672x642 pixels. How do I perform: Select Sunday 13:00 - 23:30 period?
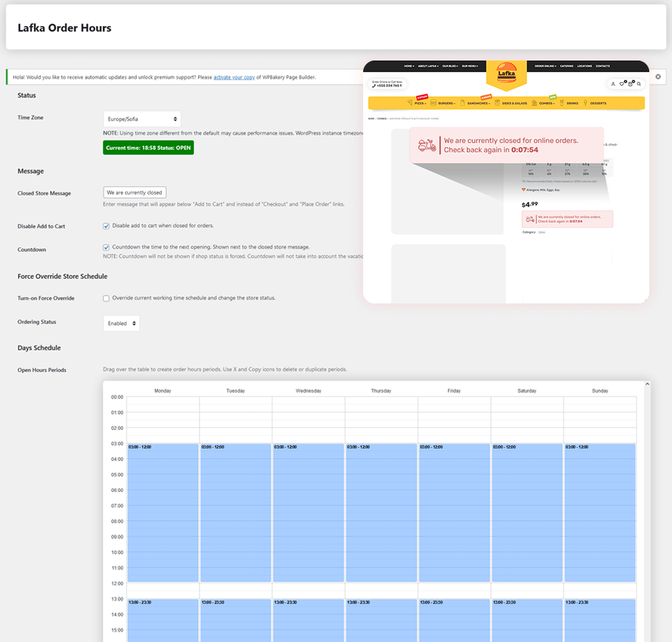click(600, 621)
